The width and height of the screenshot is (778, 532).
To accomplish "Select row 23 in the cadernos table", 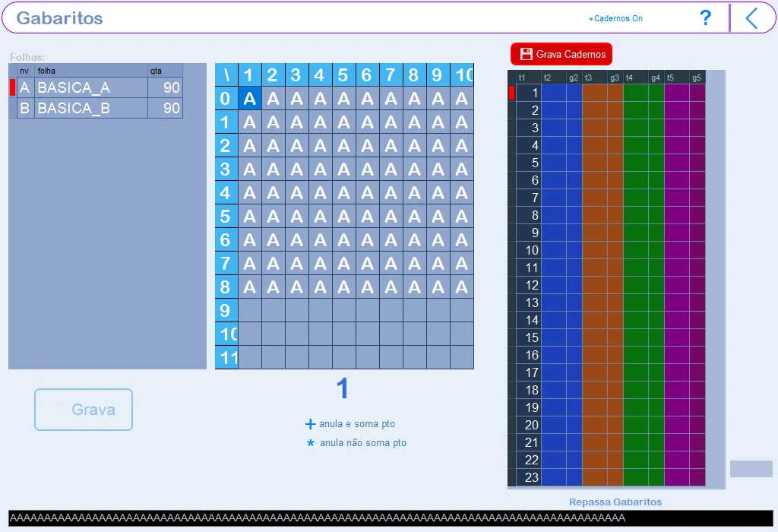I will point(606,477).
